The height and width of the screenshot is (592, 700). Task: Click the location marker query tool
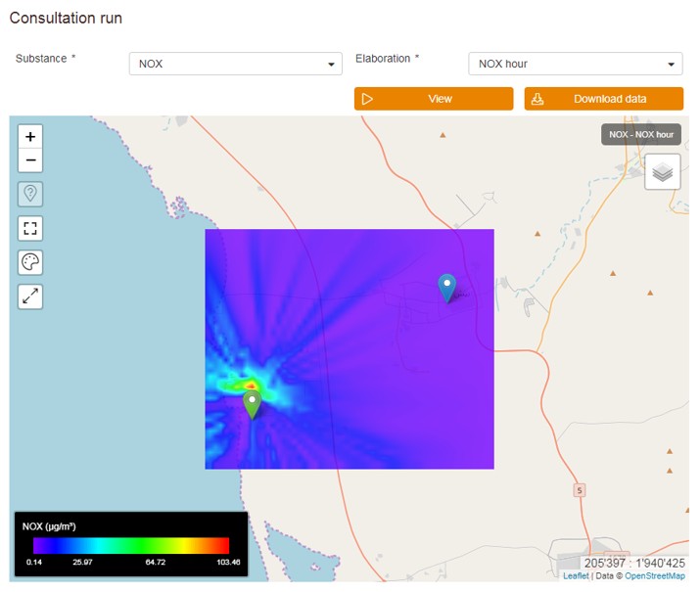point(30,194)
